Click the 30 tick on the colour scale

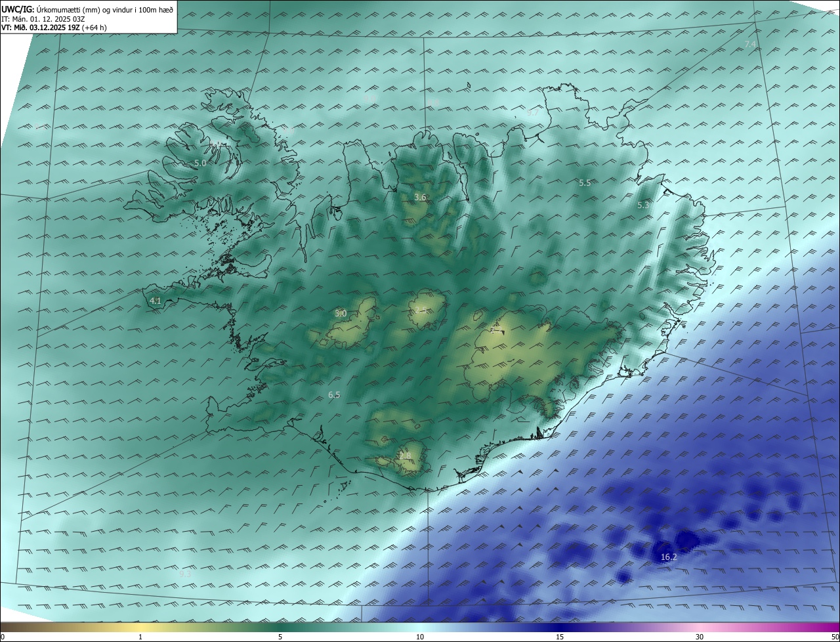(700, 637)
